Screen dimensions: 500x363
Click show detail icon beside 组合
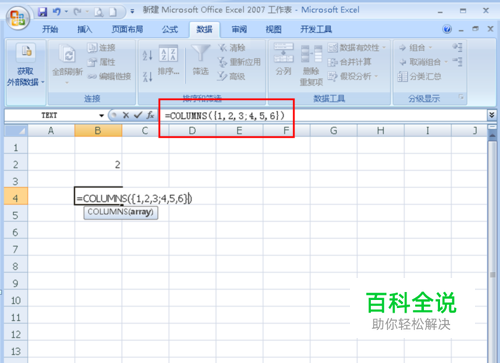point(457,47)
